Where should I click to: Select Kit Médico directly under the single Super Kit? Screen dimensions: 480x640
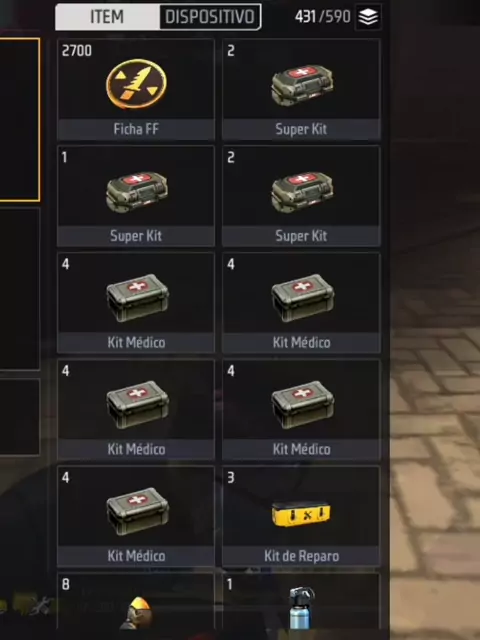click(x=136, y=302)
